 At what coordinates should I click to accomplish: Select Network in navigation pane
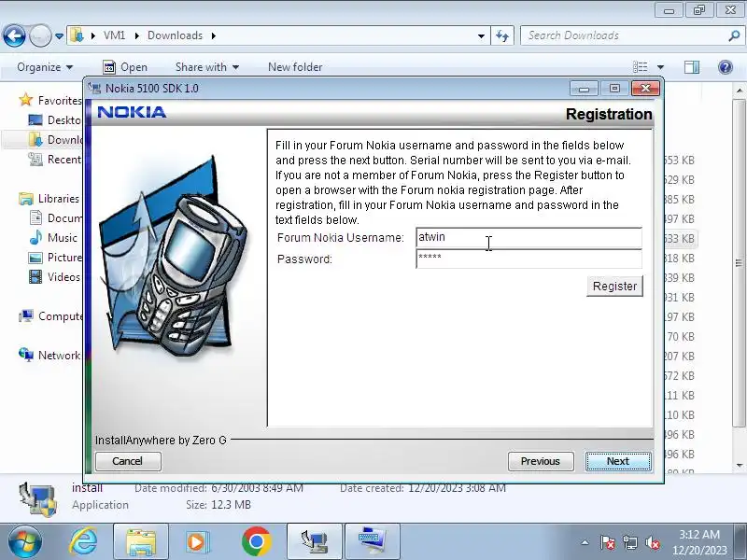click(49, 356)
